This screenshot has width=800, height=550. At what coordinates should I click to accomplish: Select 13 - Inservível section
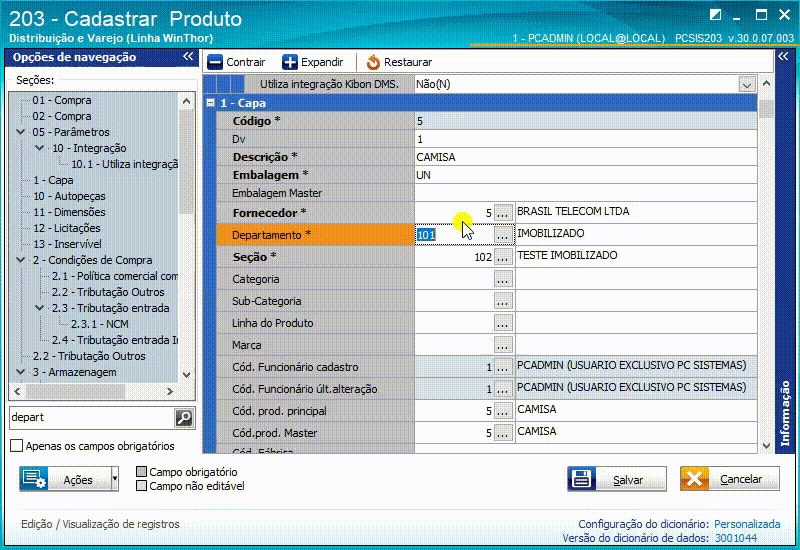[67, 244]
